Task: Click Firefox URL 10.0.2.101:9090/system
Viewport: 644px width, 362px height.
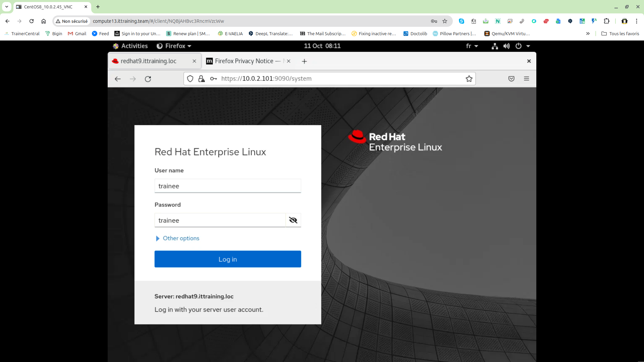Action: tap(266, 78)
